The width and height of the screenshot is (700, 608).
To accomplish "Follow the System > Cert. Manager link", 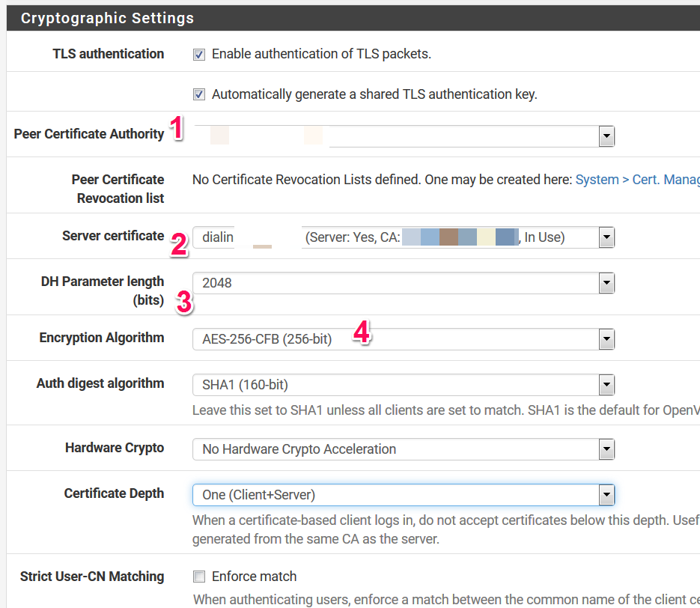I will coord(638,180).
